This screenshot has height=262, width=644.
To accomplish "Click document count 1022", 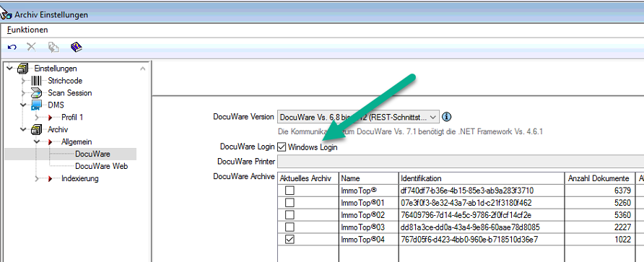I will (622, 240).
